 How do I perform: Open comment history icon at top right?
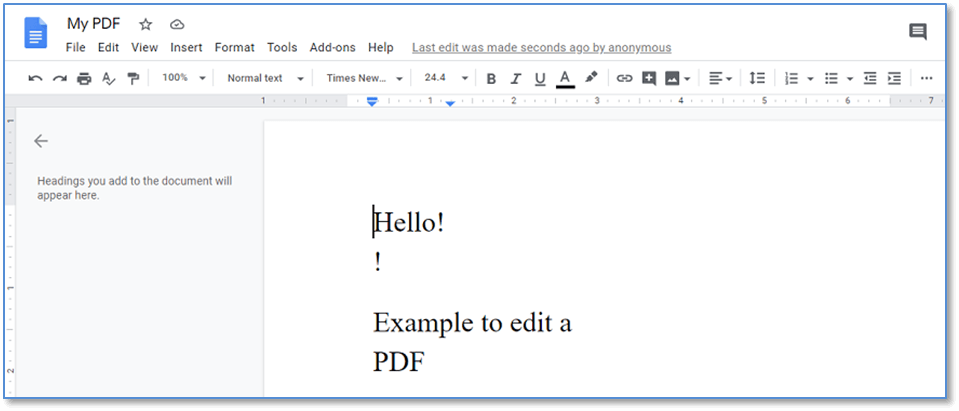(917, 32)
